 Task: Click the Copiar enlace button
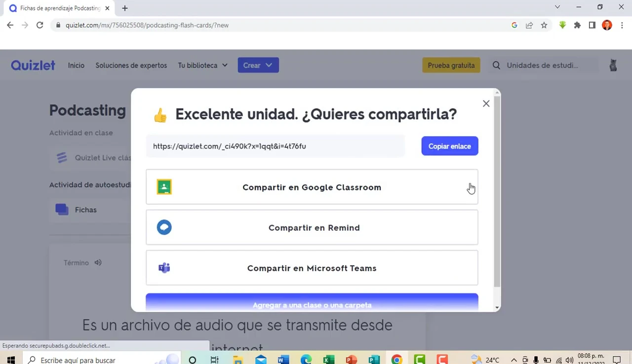(450, 146)
